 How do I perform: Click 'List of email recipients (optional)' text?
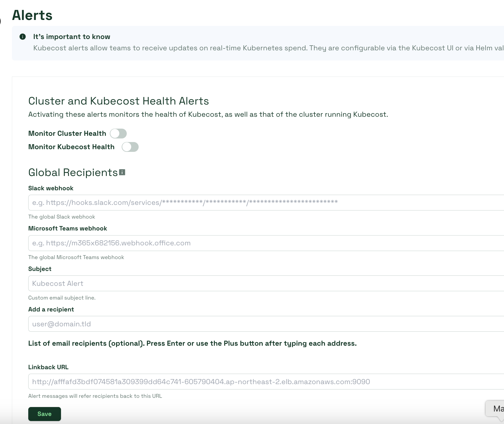pos(192,343)
